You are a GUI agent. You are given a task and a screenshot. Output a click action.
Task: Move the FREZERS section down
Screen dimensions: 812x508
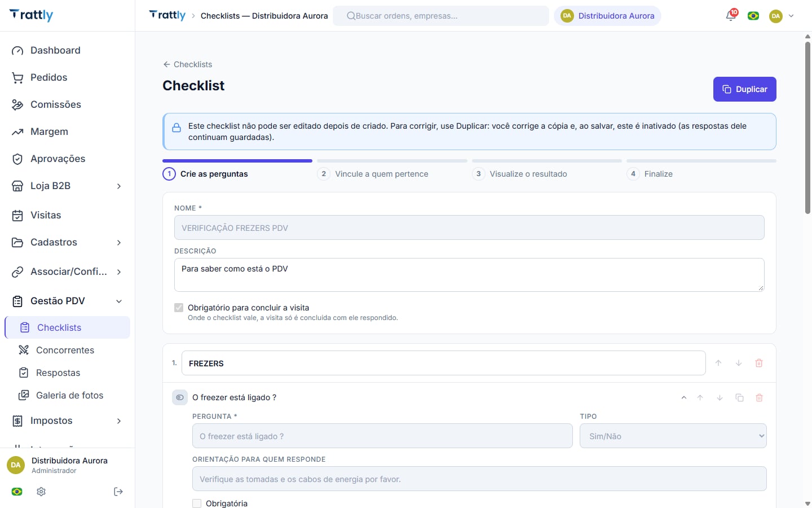[x=739, y=363]
